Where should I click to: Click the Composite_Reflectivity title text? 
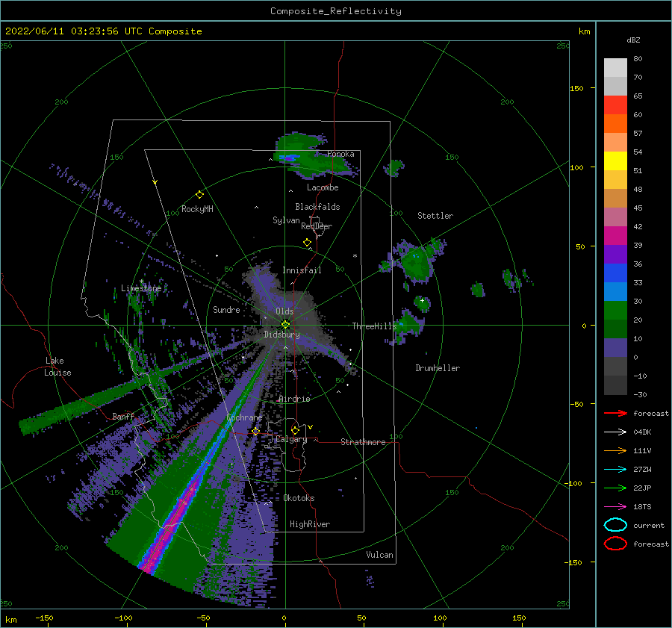coord(335,11)
